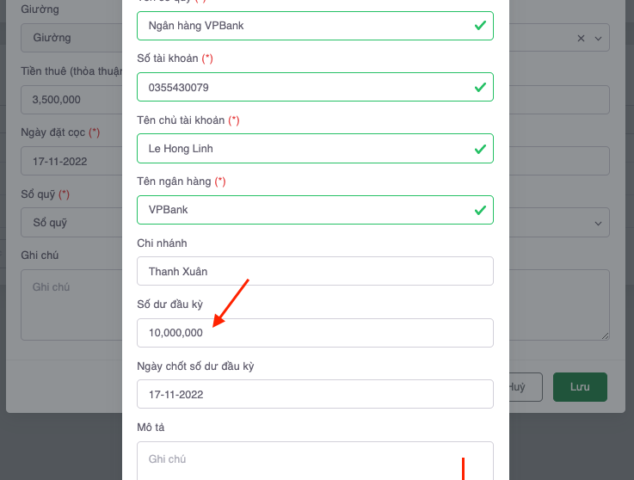The image size is (634, 480).
Task: Click the Tên chủ tài khoản input
Action: (x=300, y=149)
